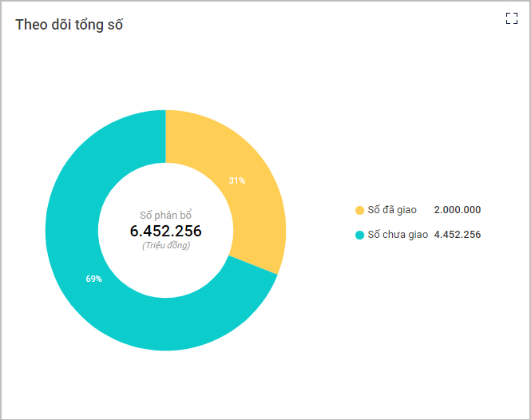Viewport: 531px width, 420px height.
Task: Click the 69% data label
Action: coord(94,279)
